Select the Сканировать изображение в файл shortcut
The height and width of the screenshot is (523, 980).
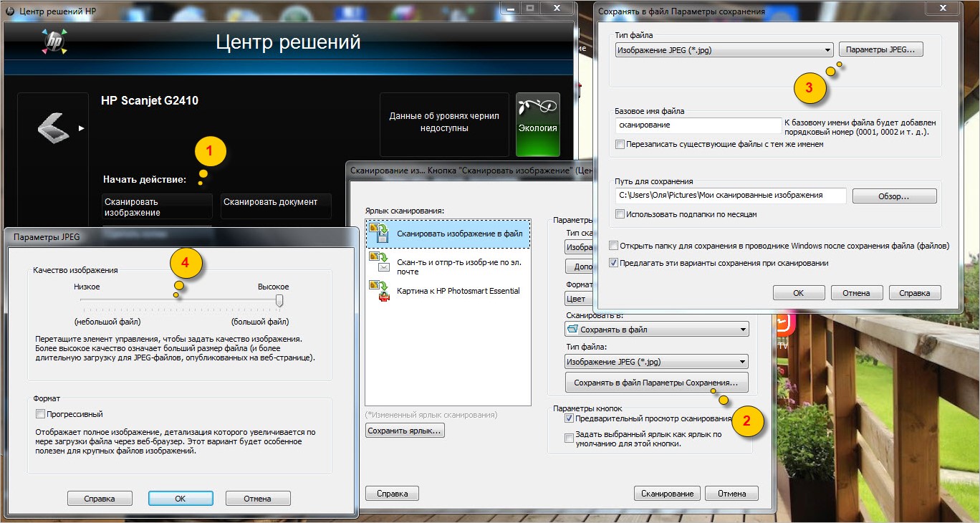(x=448, y=234)
